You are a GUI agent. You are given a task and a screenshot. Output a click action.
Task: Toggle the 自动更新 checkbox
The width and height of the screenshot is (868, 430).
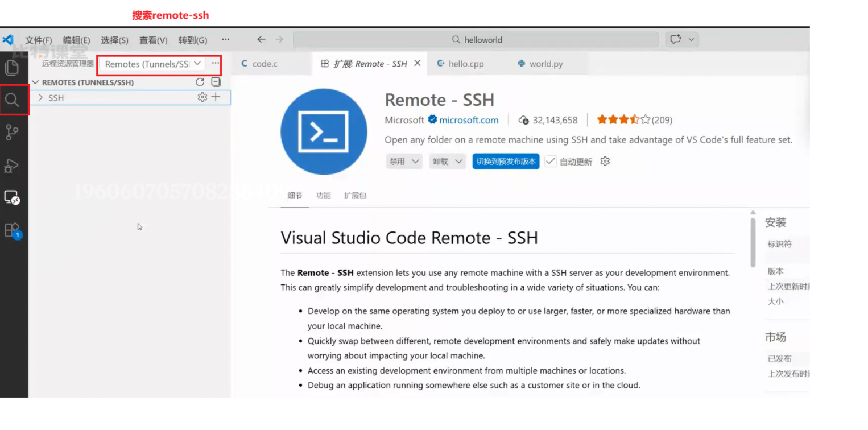click(x=550, y=162)
